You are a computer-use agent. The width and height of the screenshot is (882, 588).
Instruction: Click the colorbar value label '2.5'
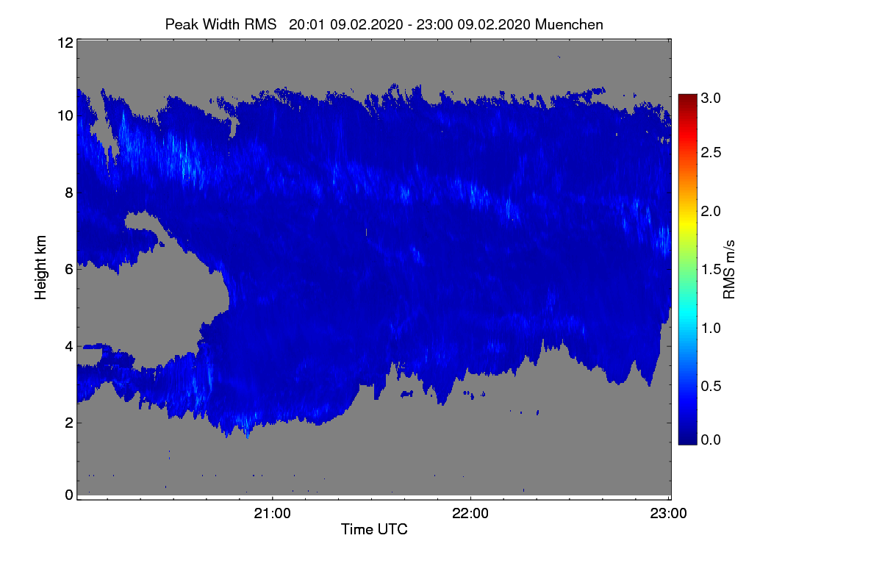pyautogui.click(x=711, y=152)
